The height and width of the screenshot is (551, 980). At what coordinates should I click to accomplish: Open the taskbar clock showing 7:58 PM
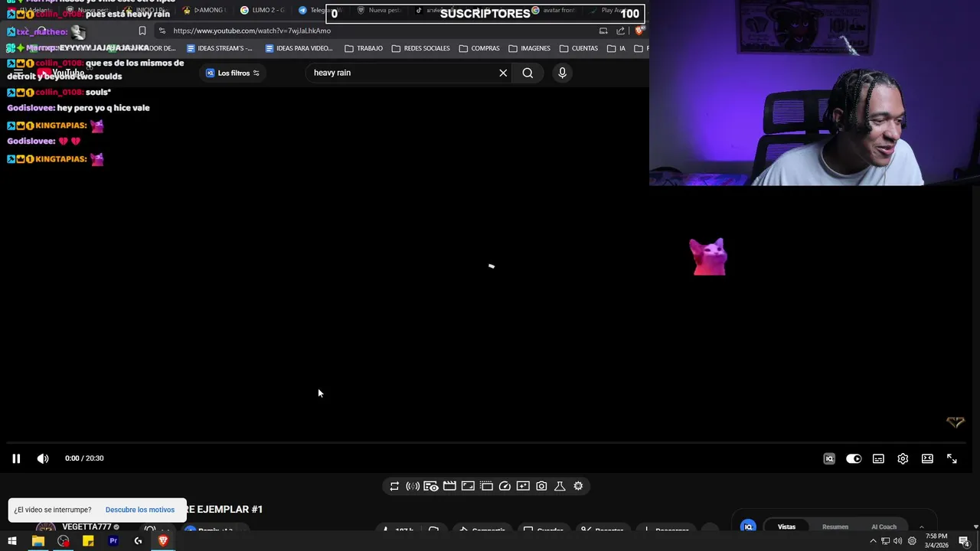[936, 541]
